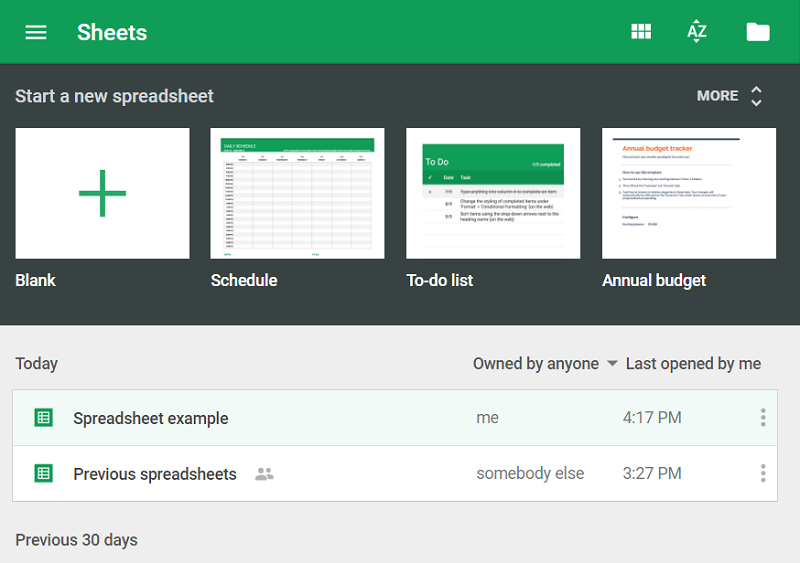This screenshot has width=800, height=563.
Task: Open the Annual budget template thumbnail
Action: coord(689,193)
